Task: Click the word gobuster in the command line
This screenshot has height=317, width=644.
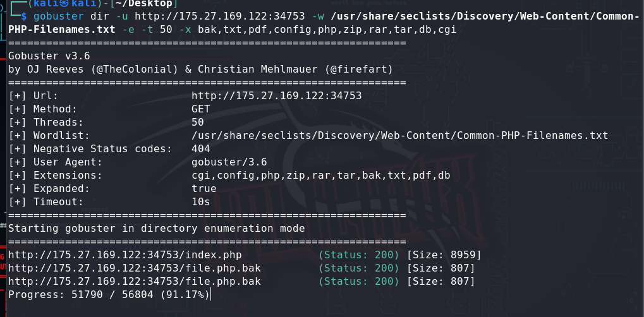Action: tap(58, 16)
